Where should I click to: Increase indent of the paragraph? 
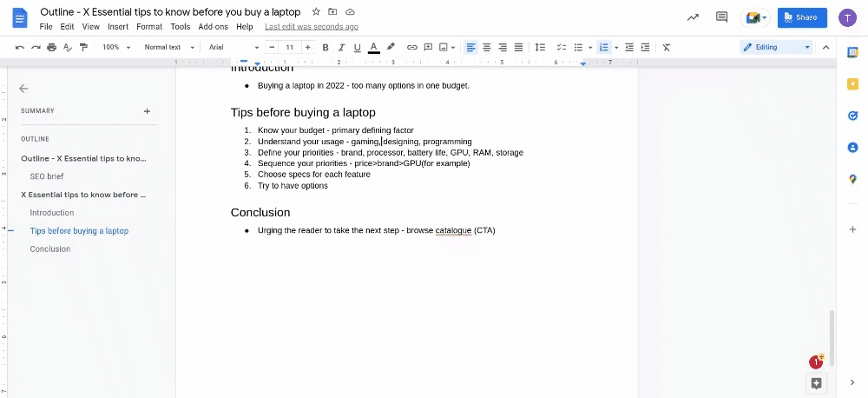[645, 48]
